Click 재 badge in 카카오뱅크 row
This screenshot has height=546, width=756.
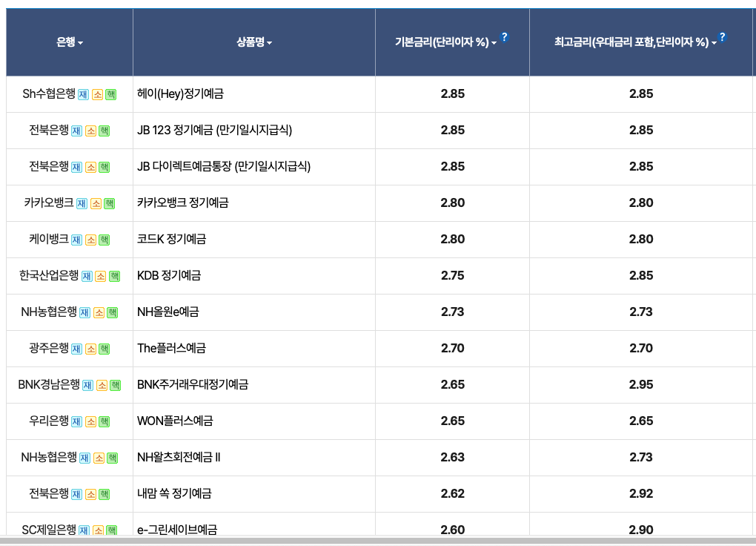click(x=82, y=204)
